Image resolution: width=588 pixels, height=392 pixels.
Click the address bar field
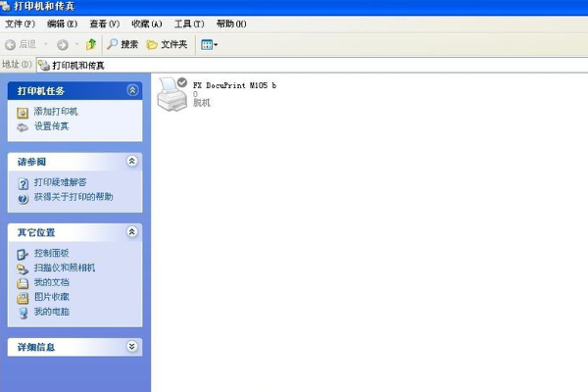313,66
